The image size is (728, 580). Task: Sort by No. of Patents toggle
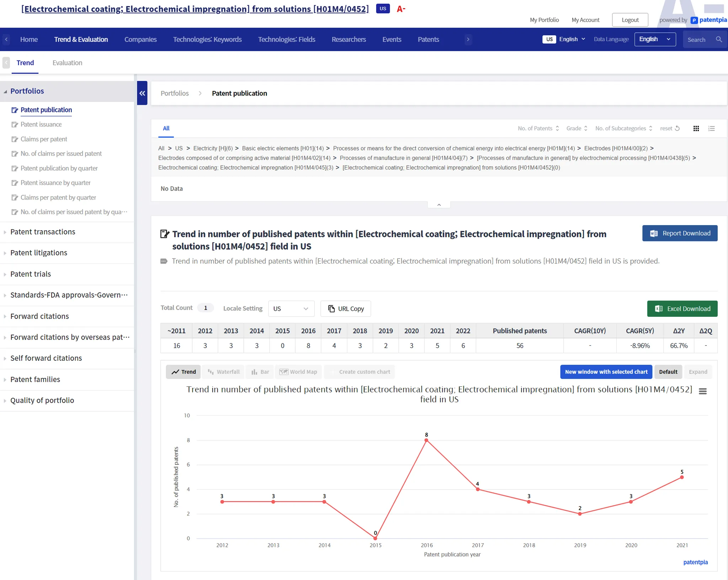pyautogui.click(x=538, y=128)
